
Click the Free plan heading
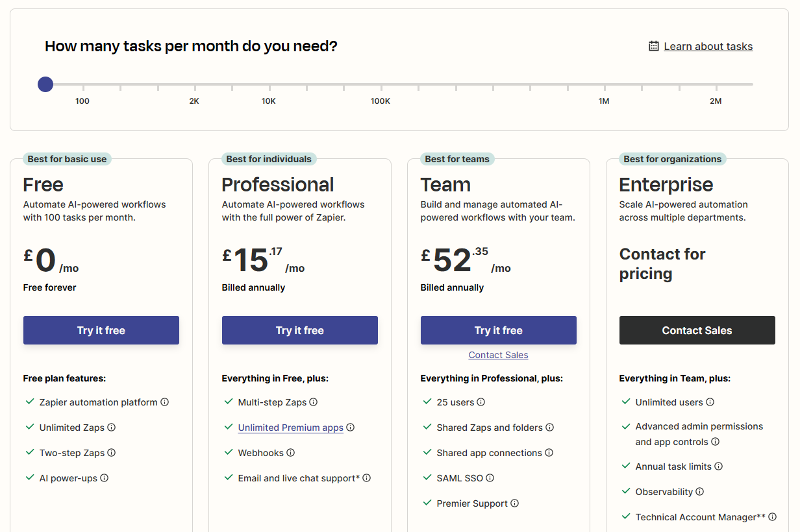44,185
